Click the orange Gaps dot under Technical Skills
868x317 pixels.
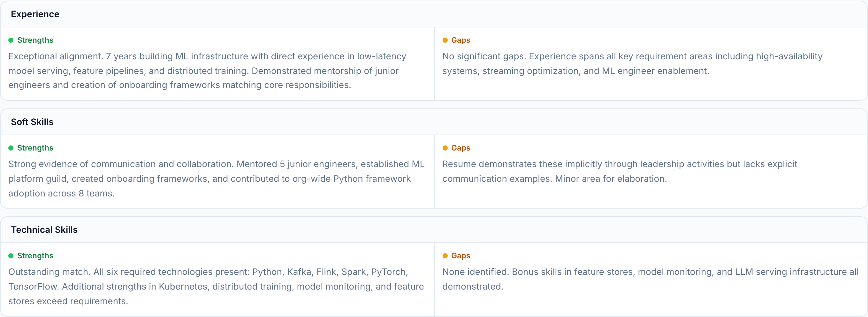coord(445,256)
